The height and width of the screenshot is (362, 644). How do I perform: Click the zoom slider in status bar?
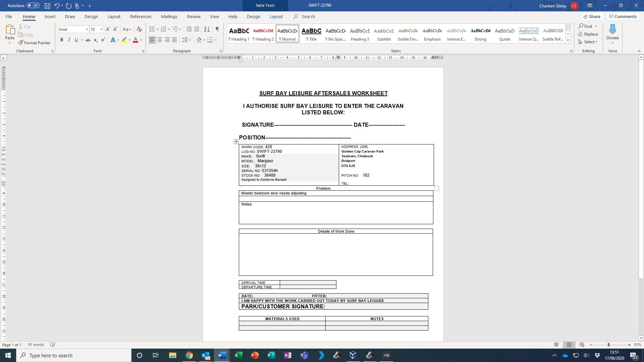(608, 345)
